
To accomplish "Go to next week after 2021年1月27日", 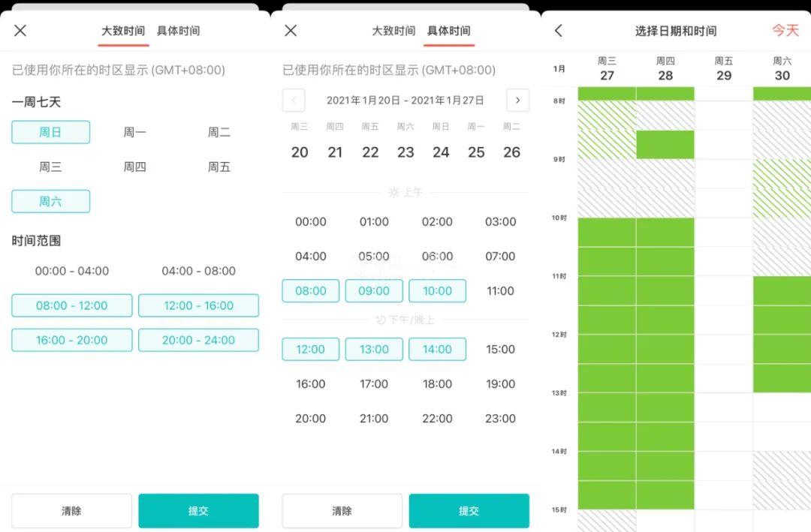I will click(x=517, y=101).
